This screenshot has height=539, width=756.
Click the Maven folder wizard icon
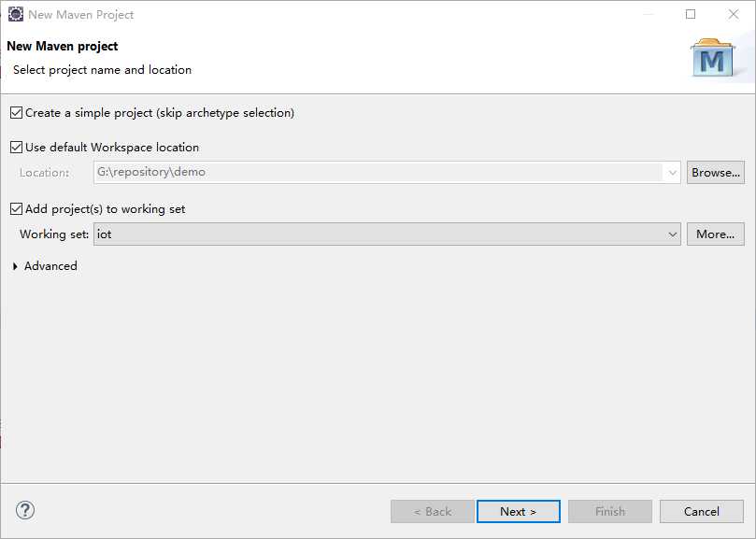pyautogui.click(x=712, y=58)
